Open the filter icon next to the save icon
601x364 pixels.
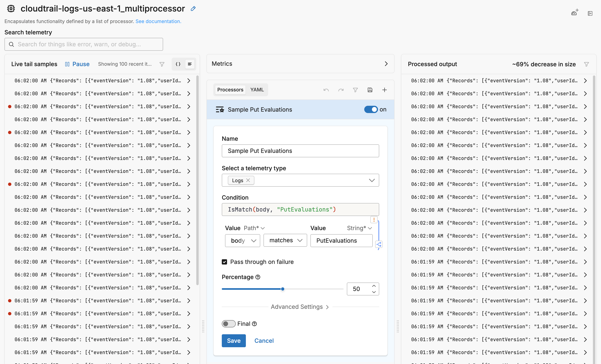pos(355,90)
